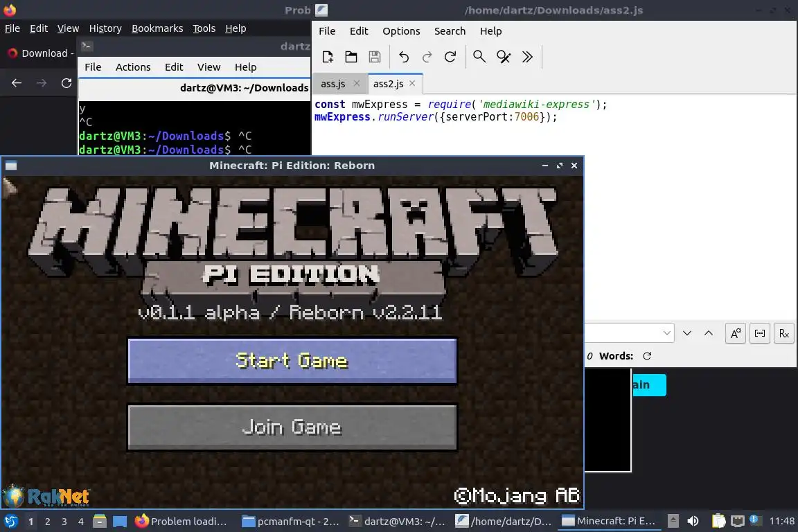Select the ass2.js tab
Image resolution: width=798 pixels, height=532 pixels.
[x=389, y=84]
